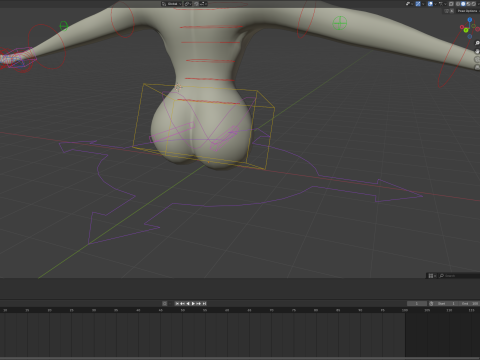This screenshot has width=480, height=360.
Task: Toggle snapping magnet icon
Action: 196,4
